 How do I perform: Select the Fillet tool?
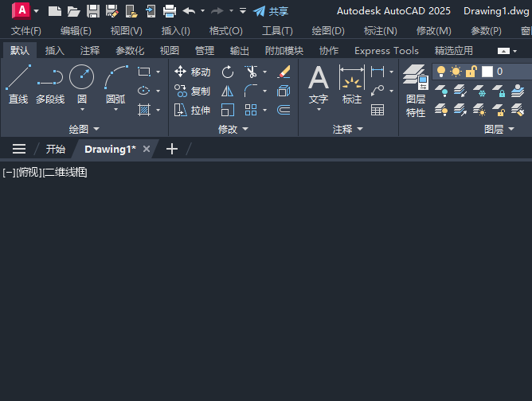[251, 91]
